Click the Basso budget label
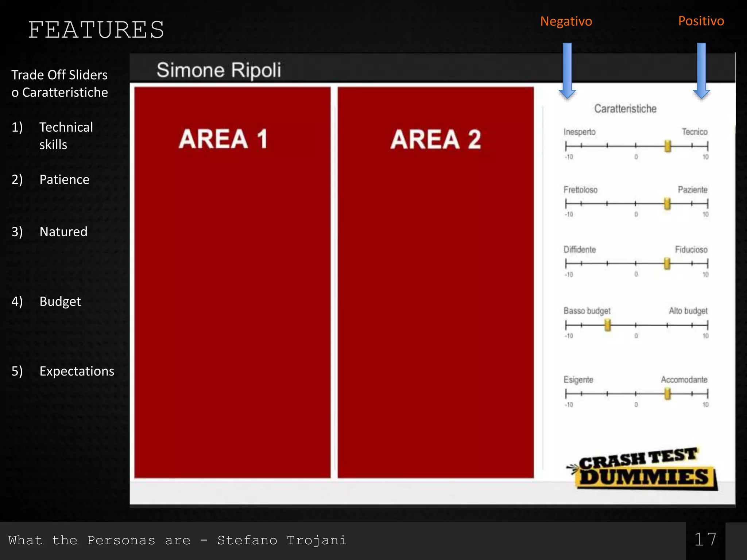The image size is (747, 560). point(587,311)
